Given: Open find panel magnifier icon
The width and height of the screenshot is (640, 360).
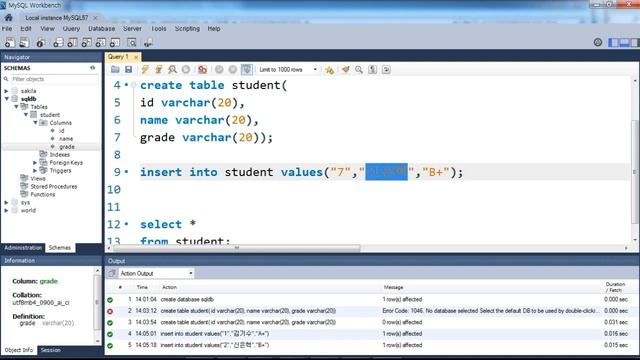Looking at the screenshot, I should (x=359, y=69).
